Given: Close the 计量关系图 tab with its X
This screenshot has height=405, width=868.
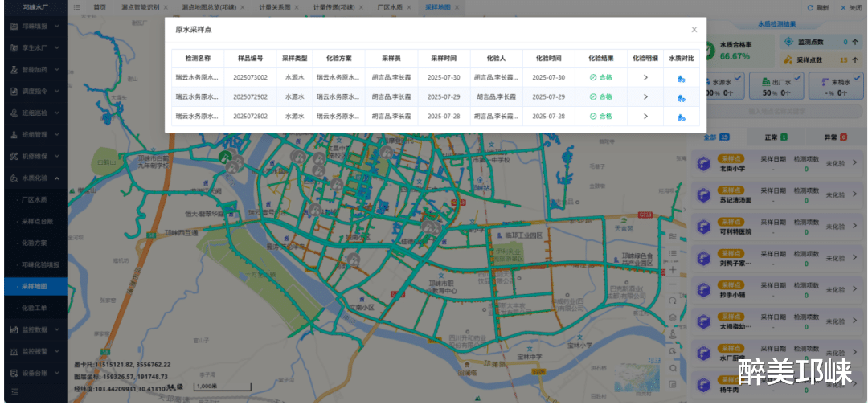Looking at the screenshot, I should click(297, 8).
